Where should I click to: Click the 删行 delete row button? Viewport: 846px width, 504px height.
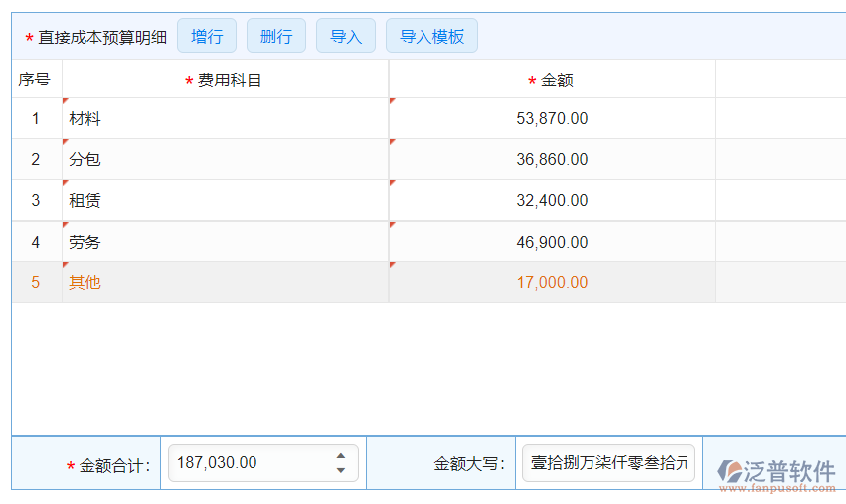click(x=276, y=37)
